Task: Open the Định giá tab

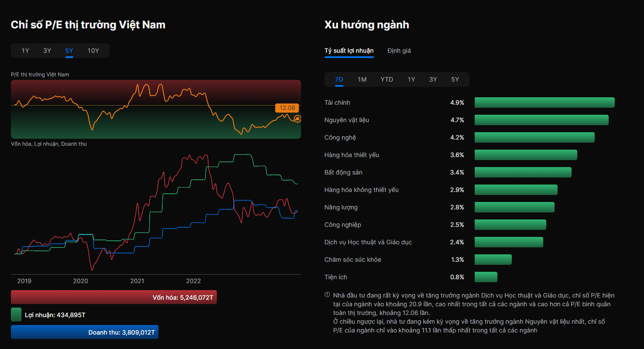Action: point(399,51)
